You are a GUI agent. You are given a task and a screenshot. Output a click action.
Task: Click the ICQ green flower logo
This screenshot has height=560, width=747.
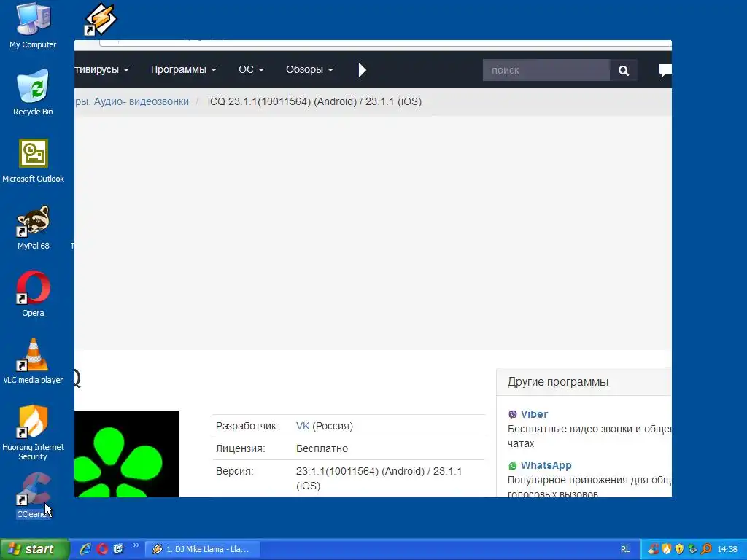tap(127, 454)
